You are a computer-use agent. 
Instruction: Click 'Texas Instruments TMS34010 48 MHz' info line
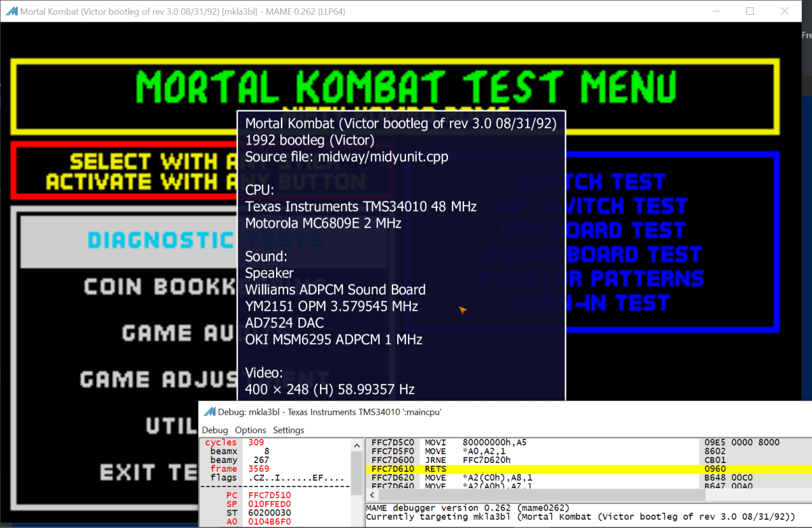point(361,206)
